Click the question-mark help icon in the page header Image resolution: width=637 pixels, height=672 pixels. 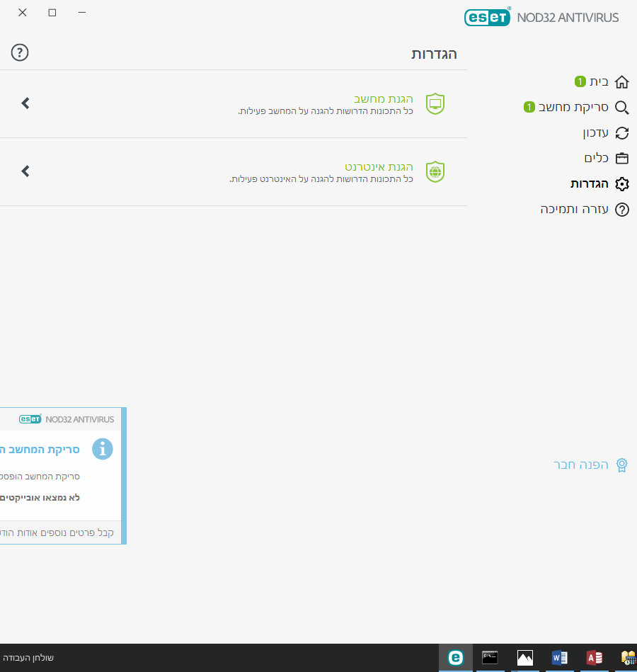(x=20, y=52)
